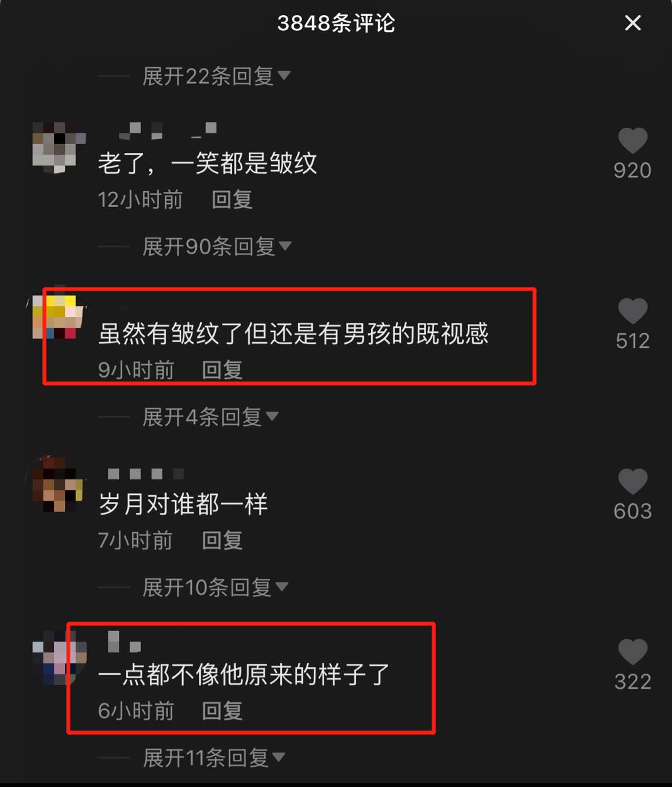Open avatar of user commenting 岁月对谁都一样
The image size is (672, 787).
point(59,485)
